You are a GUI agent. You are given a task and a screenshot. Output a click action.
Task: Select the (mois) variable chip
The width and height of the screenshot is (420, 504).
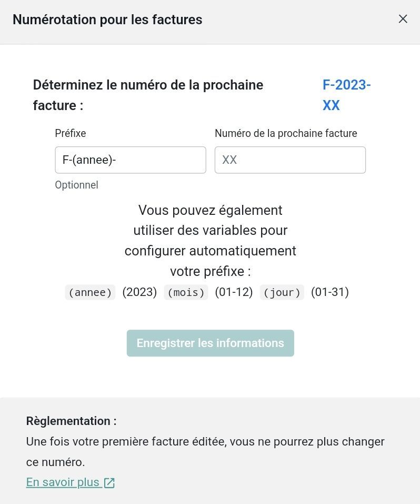[x=186, y=292]
